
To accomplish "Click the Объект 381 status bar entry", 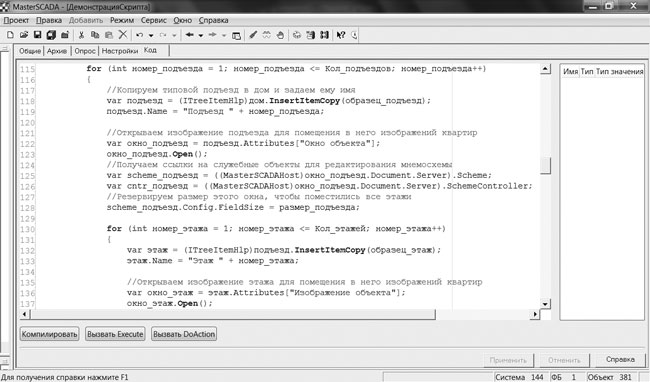I will (x=609, y=377).
